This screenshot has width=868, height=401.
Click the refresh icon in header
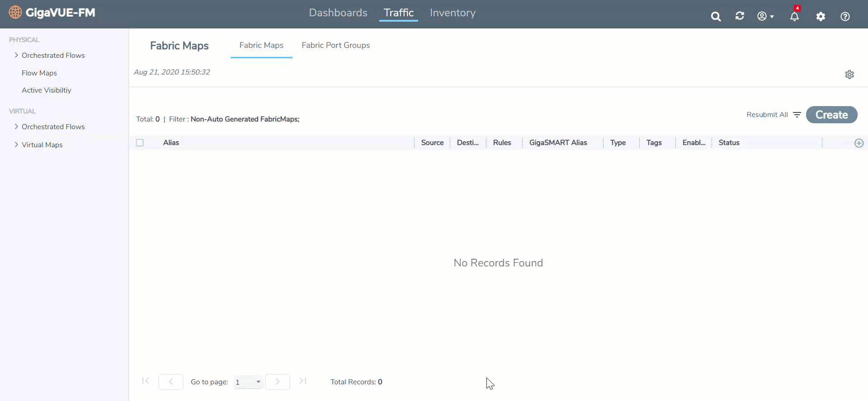point(740,16)
